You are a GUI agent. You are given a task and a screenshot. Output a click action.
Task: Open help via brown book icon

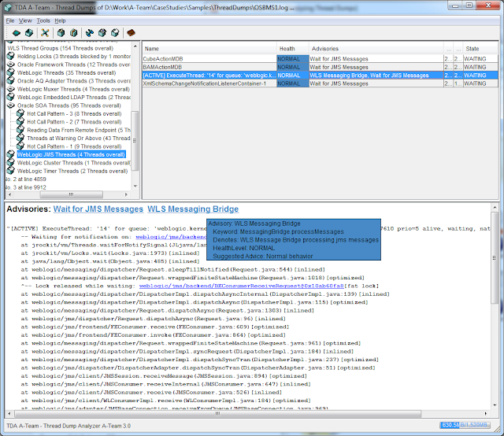[131, 33]
